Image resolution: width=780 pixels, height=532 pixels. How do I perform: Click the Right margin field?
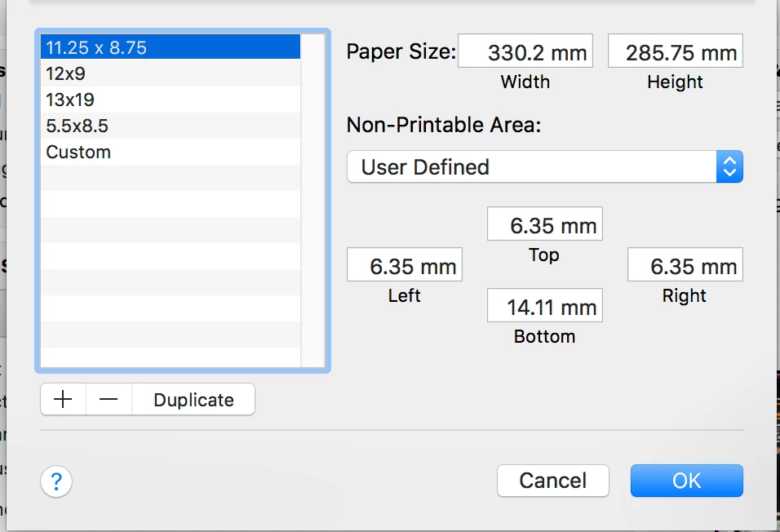tap(685, 264)
